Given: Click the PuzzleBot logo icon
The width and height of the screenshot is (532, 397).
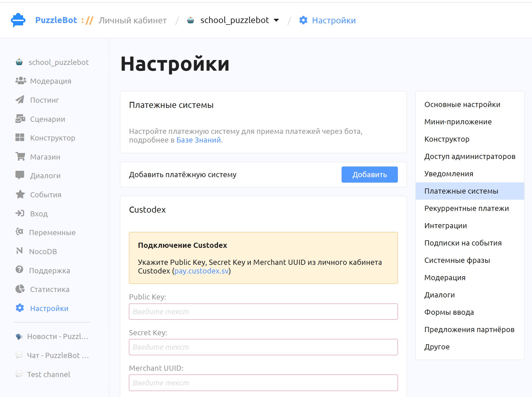Looking at the screenshot, I should (x=18, y=20).
